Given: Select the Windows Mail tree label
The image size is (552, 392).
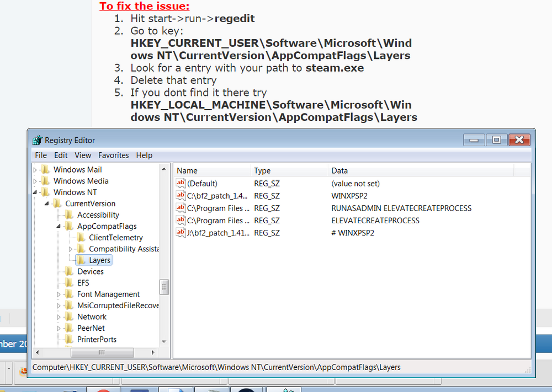Looking at the screenshot, I should [x=77, y=169].
